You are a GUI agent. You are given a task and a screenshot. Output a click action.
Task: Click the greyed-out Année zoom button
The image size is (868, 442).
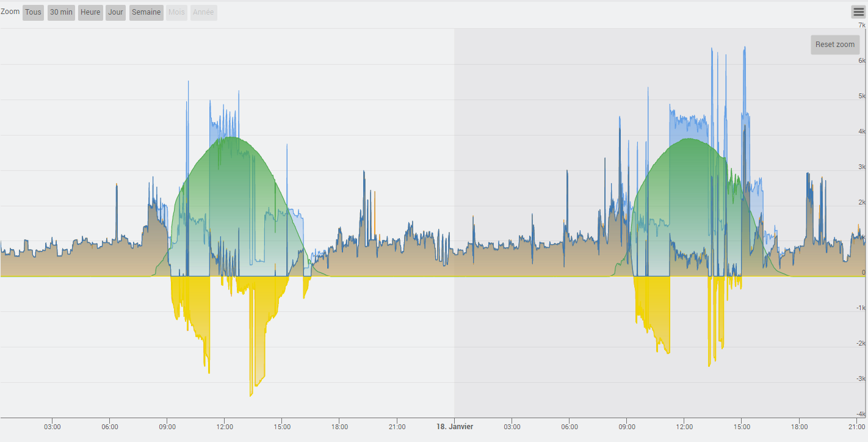click(203, 12)
